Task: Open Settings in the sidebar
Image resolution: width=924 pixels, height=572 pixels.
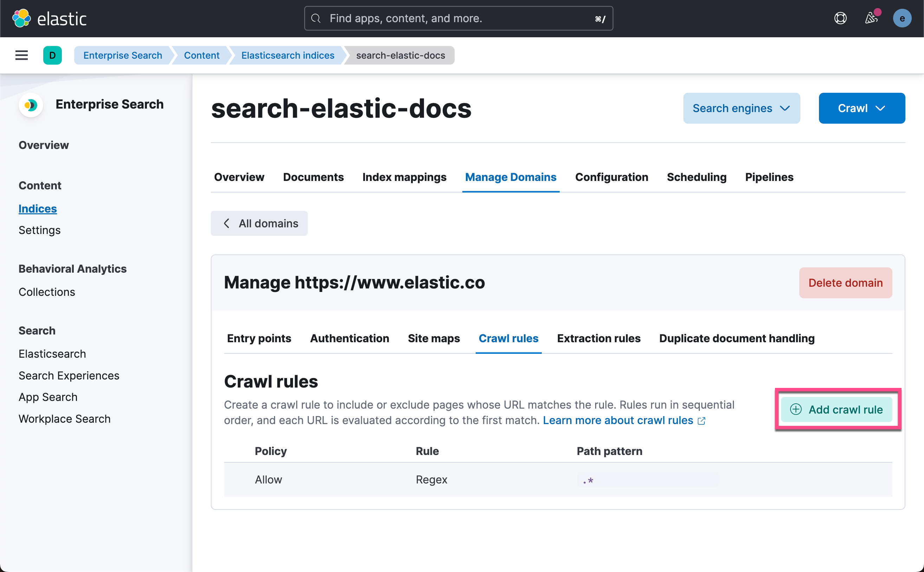Action: click(x=39, y=230)
